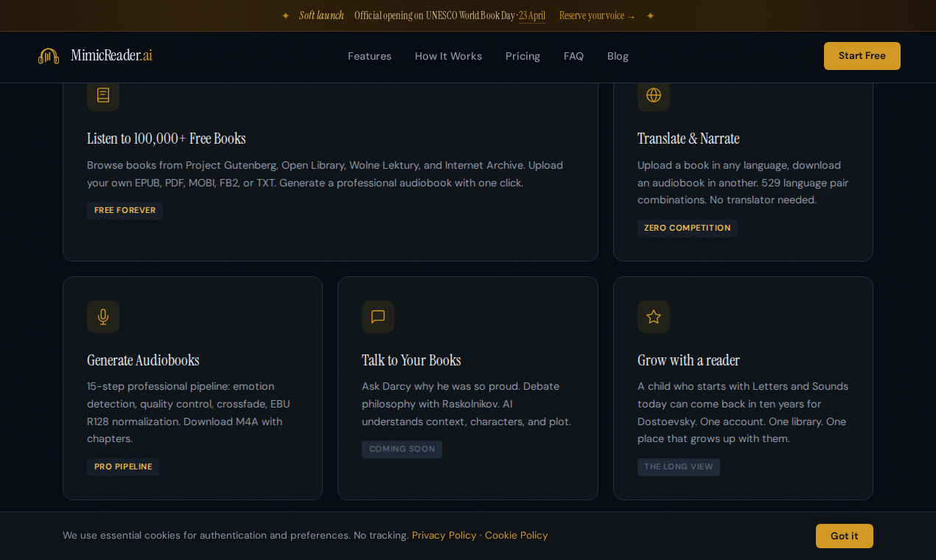The image size is (936, 560).
Task: Open the How It Works section
Action: tap(448, 56)
